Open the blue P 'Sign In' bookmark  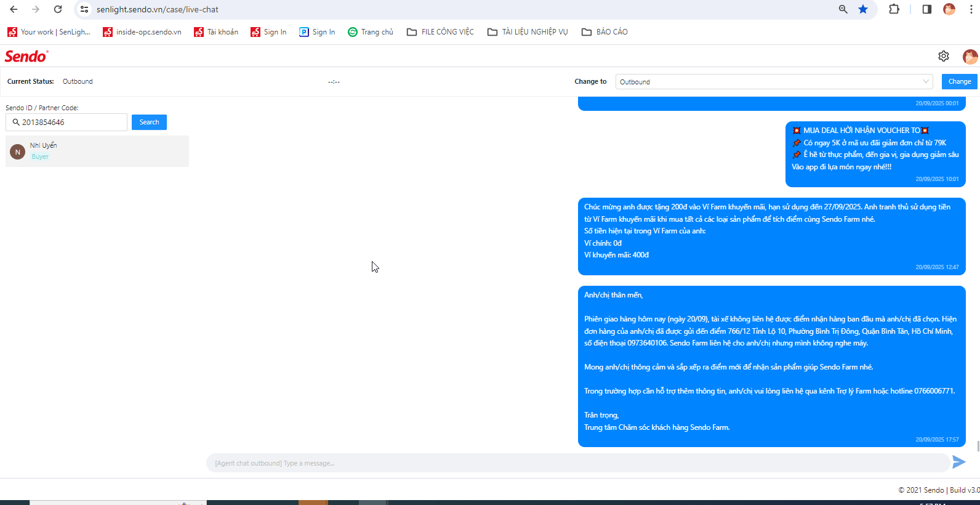[317, 32]
